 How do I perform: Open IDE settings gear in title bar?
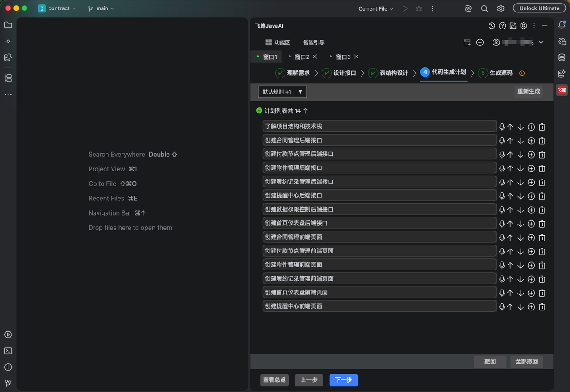coord(501,8)
